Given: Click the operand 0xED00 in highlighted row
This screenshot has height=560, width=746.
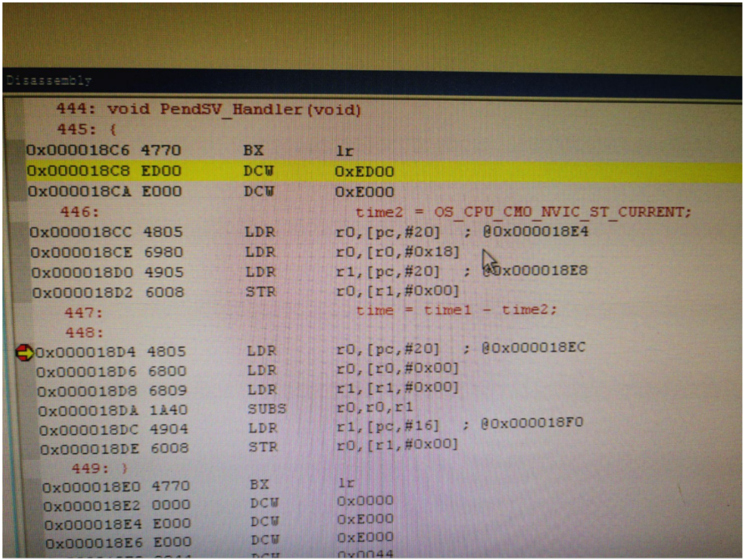Looking at the screenshot, I should point(365,172).
